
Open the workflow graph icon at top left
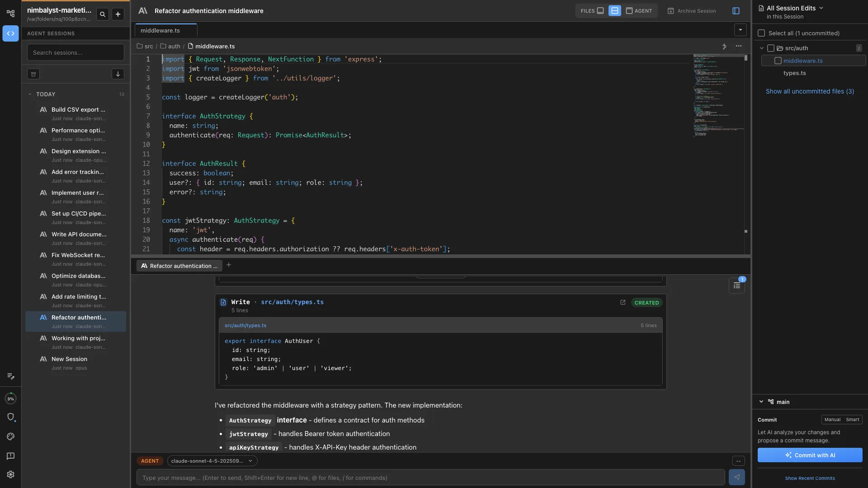coord(11,14)
